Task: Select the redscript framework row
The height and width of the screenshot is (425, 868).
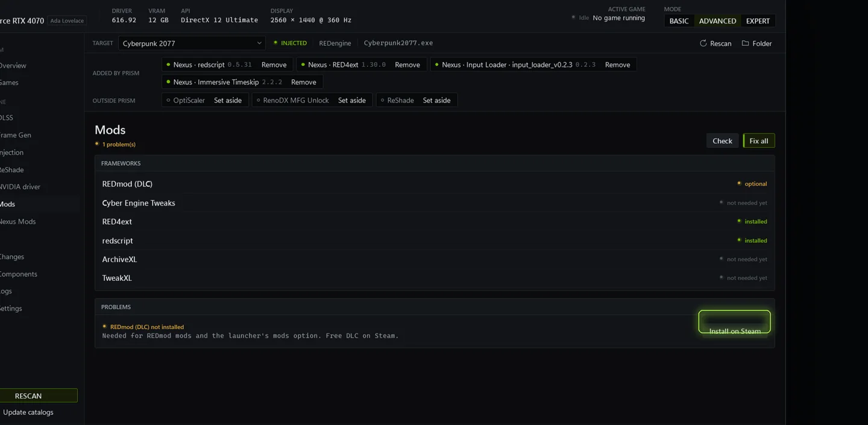Action: click(435, 241)
